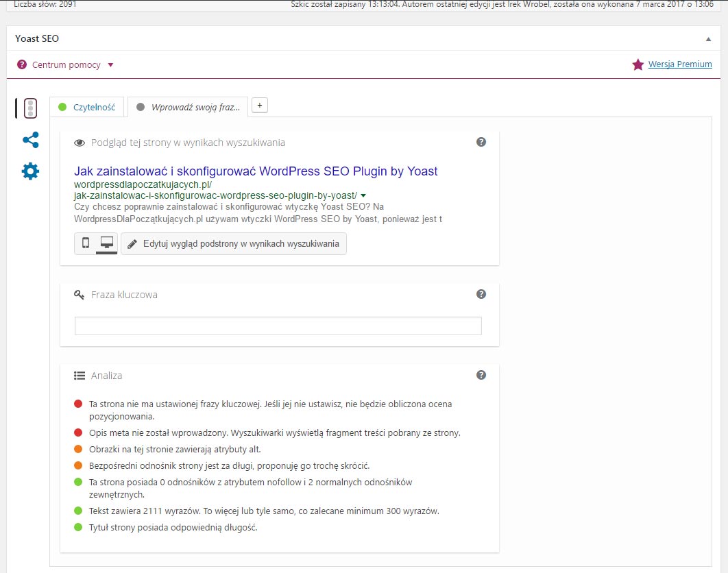Click the text Ta strona nie ma ustawionej frazy kluczowej
Screen dimensions: 728x573
(271, 410)
